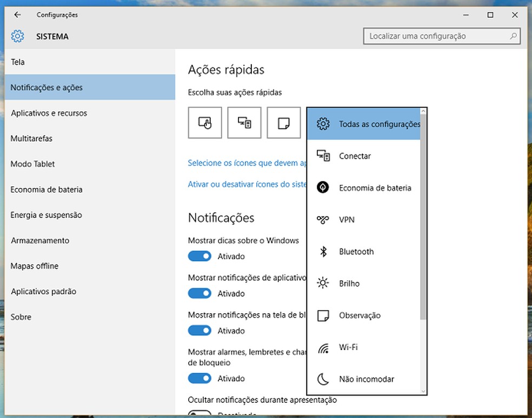This screenshot has height=418, width=532.
Task: Click the Connect quick action tile
Action: click(244, 123)
